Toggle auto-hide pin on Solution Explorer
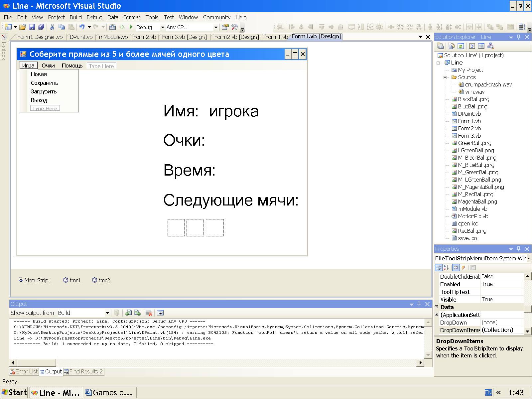Viewport: 532px width, 399px height. (518, 37)
